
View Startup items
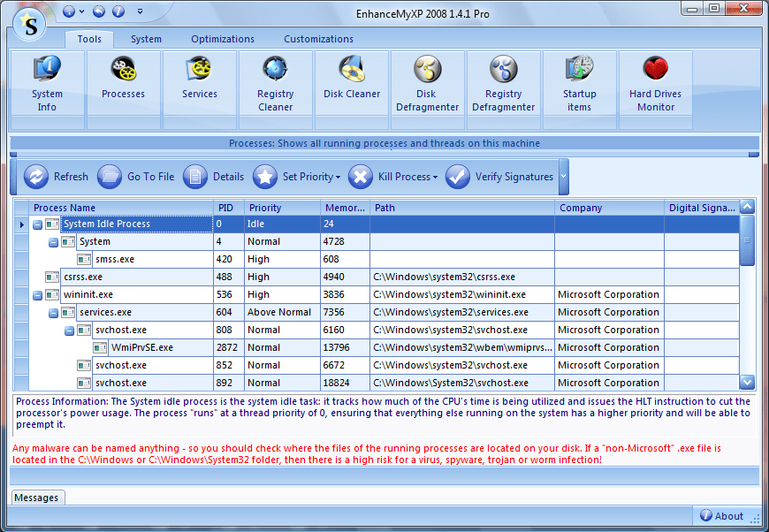point(579,84)
